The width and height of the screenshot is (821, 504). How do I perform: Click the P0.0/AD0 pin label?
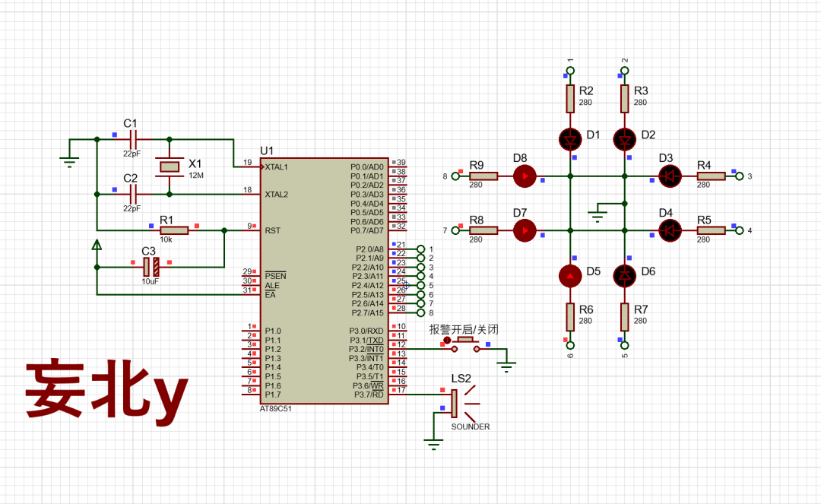[x=367, y=167]
